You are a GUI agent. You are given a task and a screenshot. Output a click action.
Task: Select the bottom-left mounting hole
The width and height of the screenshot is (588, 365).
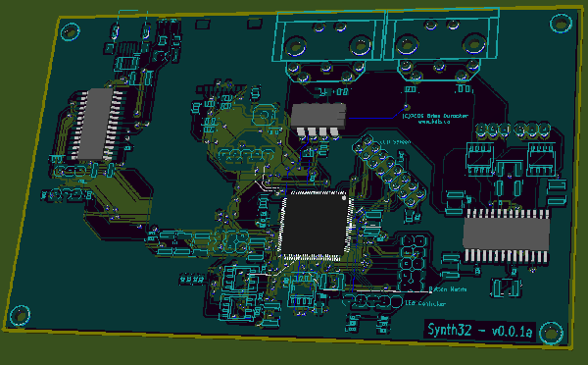[x=20, y=315]
